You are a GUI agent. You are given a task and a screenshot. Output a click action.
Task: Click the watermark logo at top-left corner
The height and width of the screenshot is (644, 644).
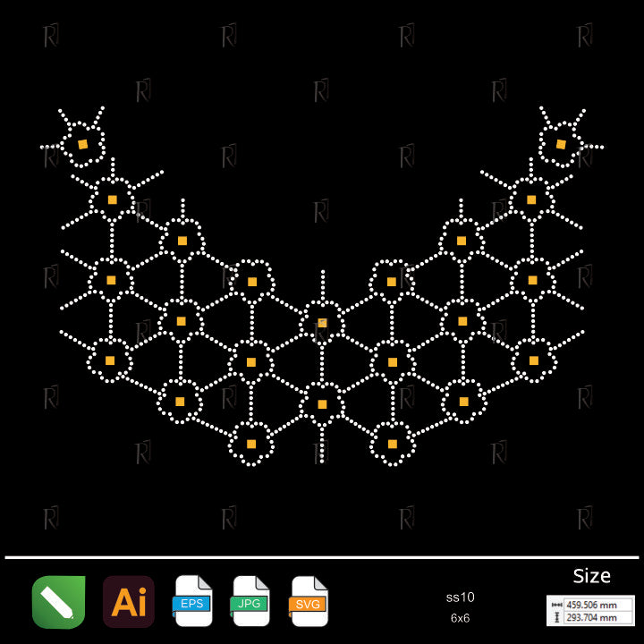(52, 37)
